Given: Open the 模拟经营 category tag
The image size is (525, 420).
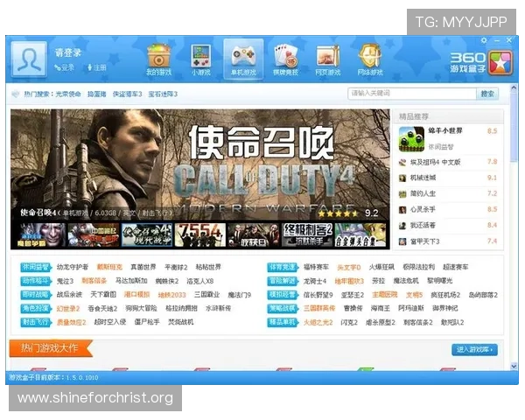Looking at the screenshot, I should (283, 295).
